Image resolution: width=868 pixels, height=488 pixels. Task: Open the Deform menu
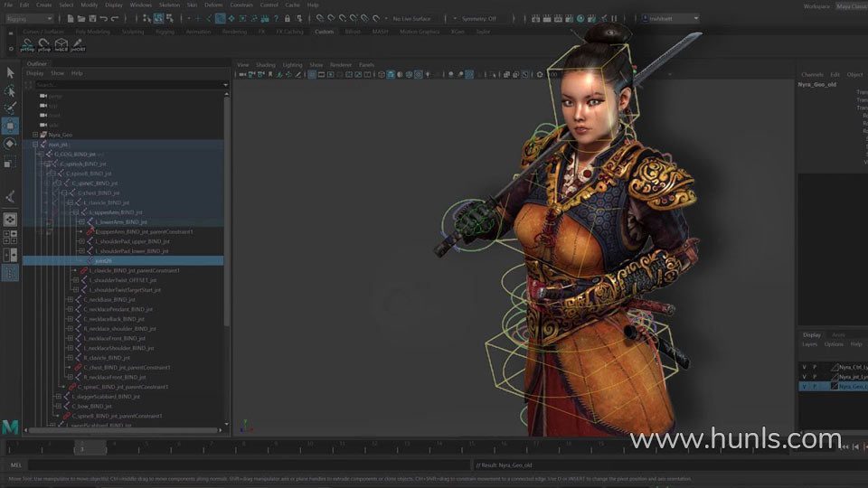[213, 5]
